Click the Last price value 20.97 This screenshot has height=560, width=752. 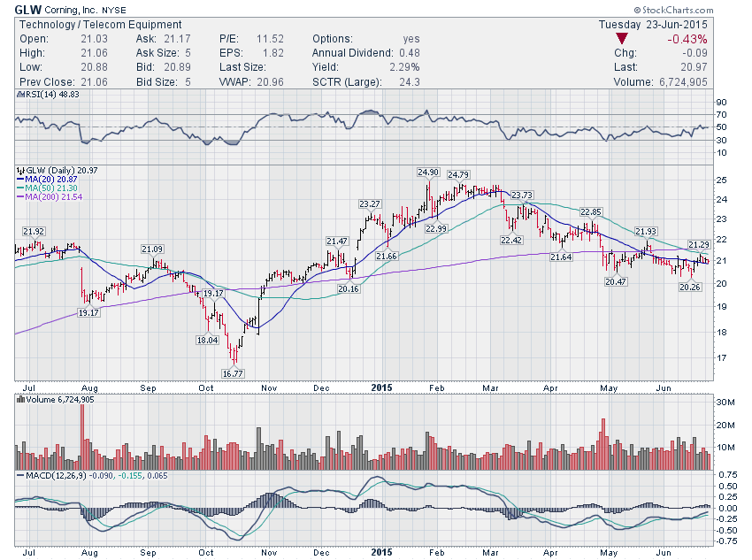[694, 67]
